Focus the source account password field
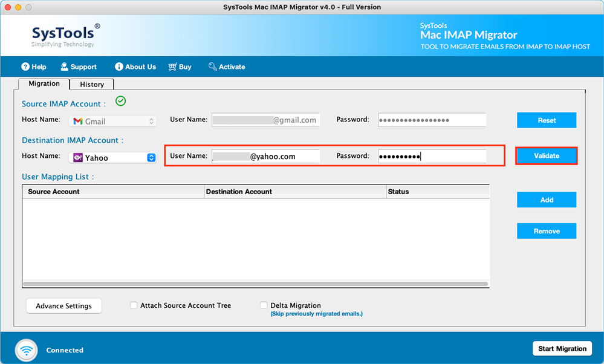Image resolution: width=604 pixels, height=364 pixels. pyautogui.click(x=432, y=120)
